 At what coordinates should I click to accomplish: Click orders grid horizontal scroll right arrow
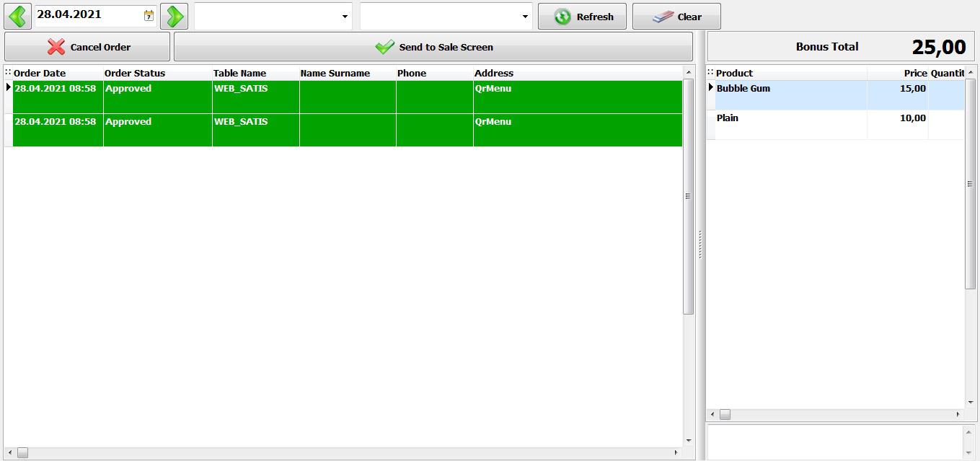pyautogui.click(x=676, y=452)
